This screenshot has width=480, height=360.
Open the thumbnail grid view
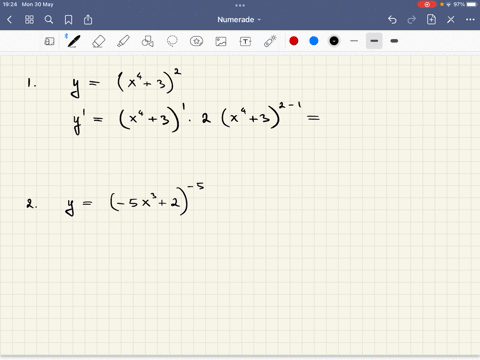(29, 20)
